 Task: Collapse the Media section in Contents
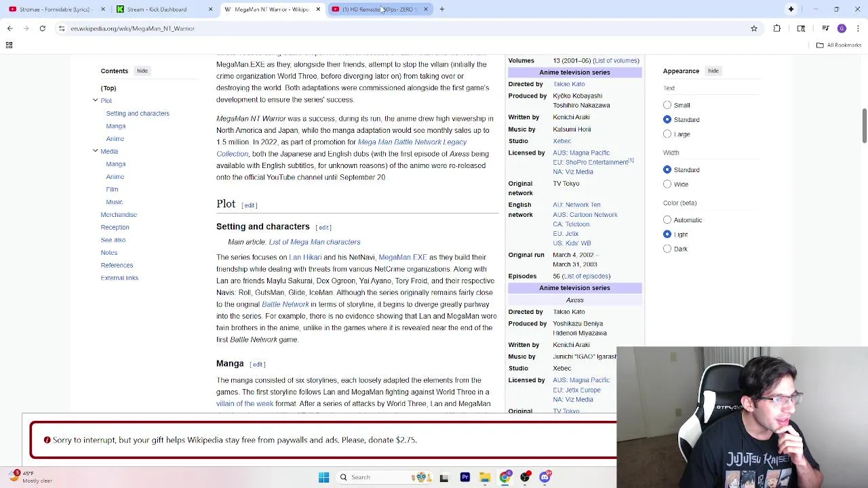pyautogui.click(x=95, y=151)
